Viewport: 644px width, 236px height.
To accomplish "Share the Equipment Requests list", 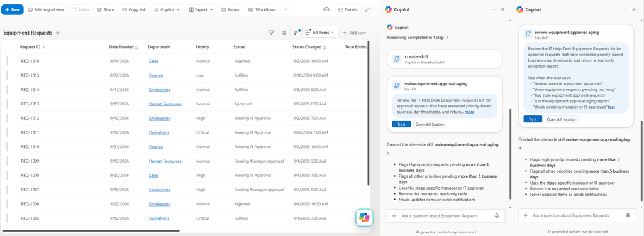I will point(106,9).
